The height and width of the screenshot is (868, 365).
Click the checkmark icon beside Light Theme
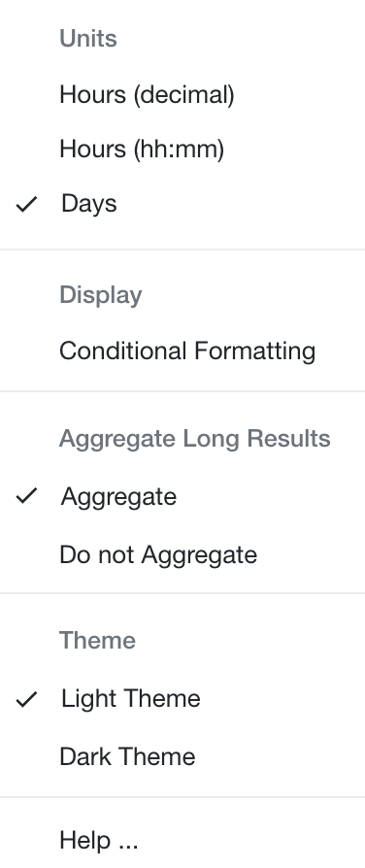[26, 699]
